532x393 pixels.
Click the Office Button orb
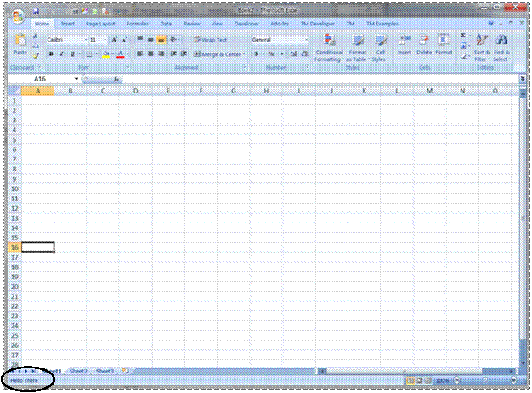pos(17,16)
